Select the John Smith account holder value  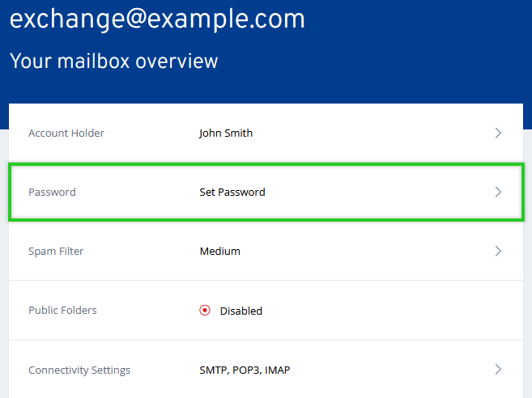coord(226,133)
